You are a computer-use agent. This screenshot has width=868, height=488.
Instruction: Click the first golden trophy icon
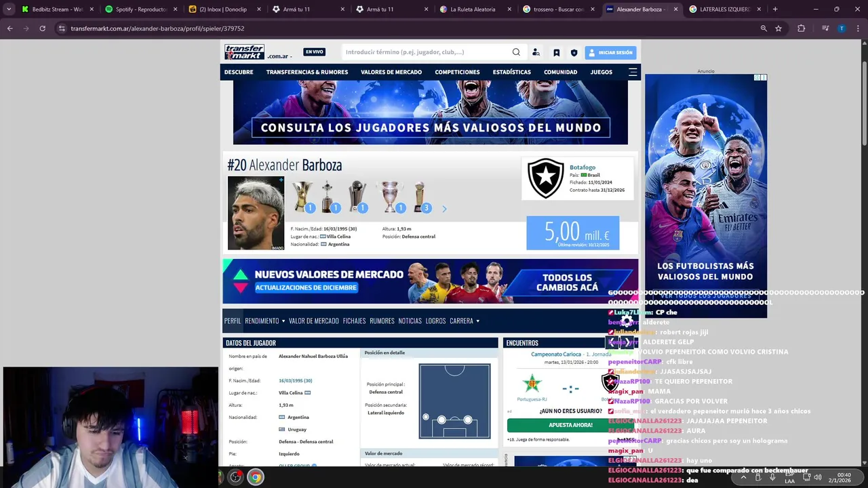pos(302,196)
